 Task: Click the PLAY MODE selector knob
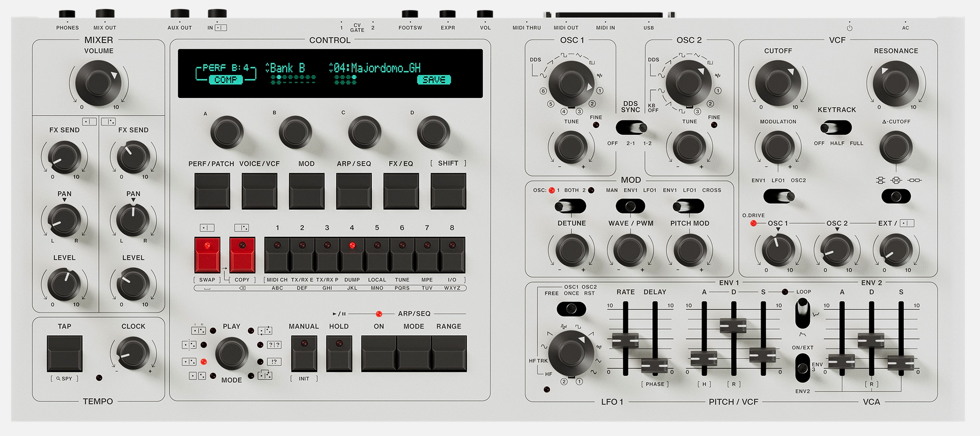(x=231, y=354)
